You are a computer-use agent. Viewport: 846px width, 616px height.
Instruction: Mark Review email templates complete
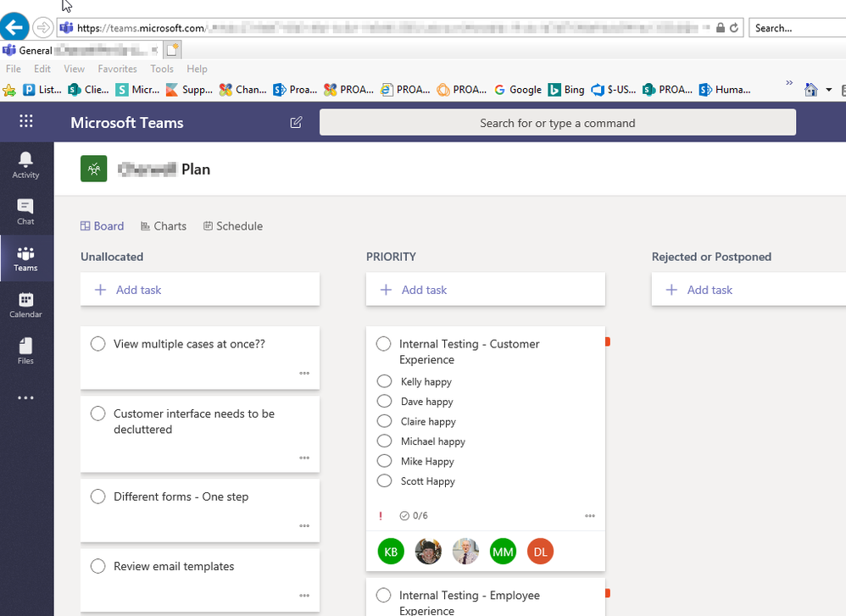[x=97, y=566]
